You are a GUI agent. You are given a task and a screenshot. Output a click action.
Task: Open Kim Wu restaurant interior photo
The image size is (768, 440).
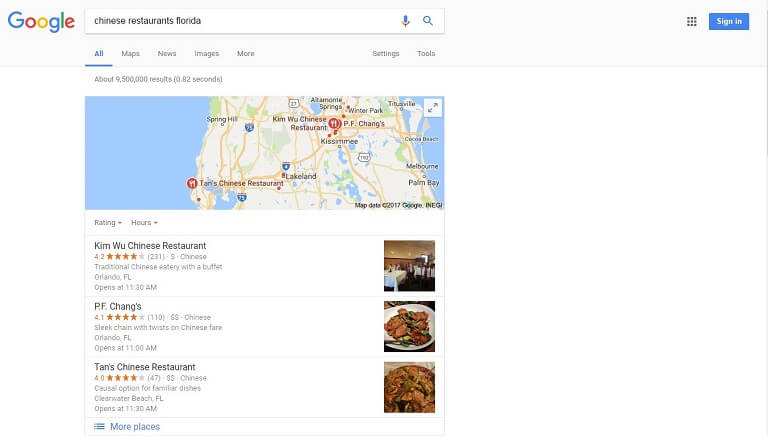409,266
